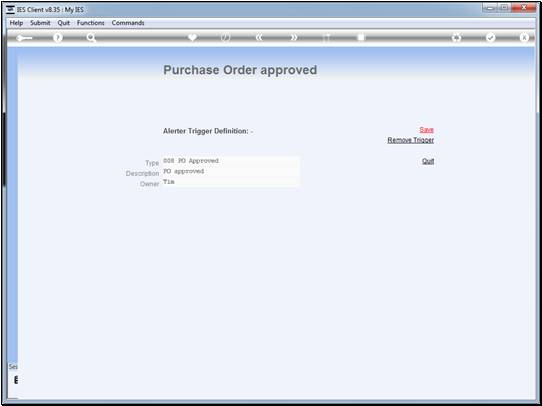Click the key icon in toolbar

(x=24, y=38)
